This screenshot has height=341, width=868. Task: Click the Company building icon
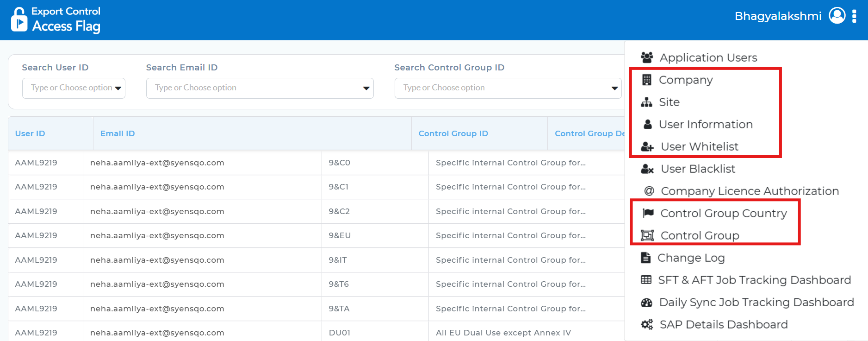[x=646, y=80]
